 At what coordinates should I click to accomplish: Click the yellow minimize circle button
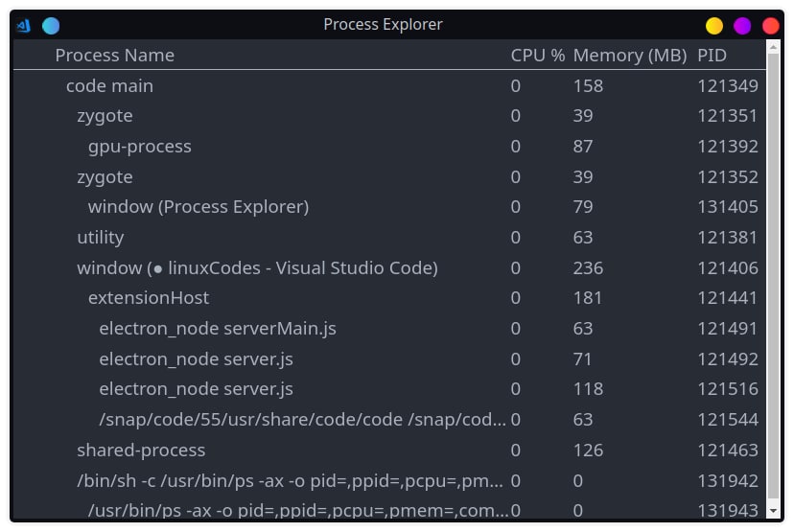click(x=714, y=25)
